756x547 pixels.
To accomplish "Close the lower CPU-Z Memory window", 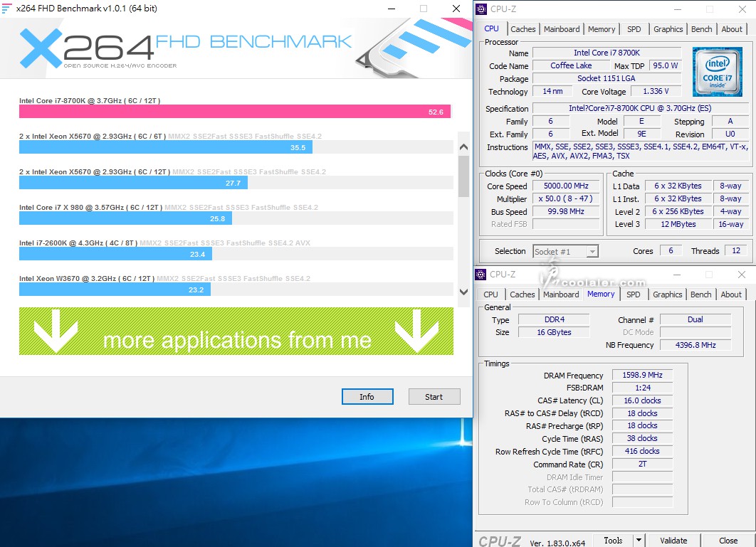I will [x=742, y=275].
